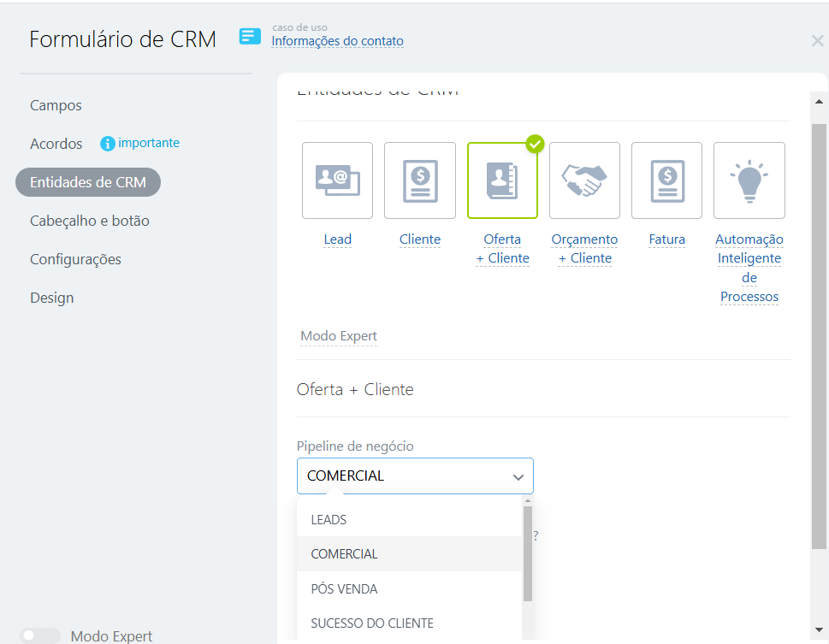829x644 pixels.
Task: Select the Cliente entity icon
Action: [419, 180]
